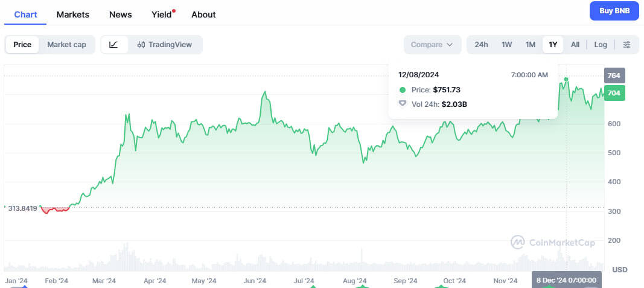Select the 1Y time range
Image resolution: width=644 pixels, height=288 pixels.
point(552,45)
